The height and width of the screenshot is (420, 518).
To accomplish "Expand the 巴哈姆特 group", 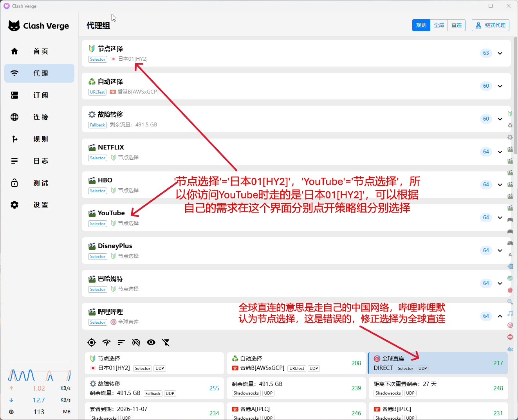I will [x=500, y=283].
